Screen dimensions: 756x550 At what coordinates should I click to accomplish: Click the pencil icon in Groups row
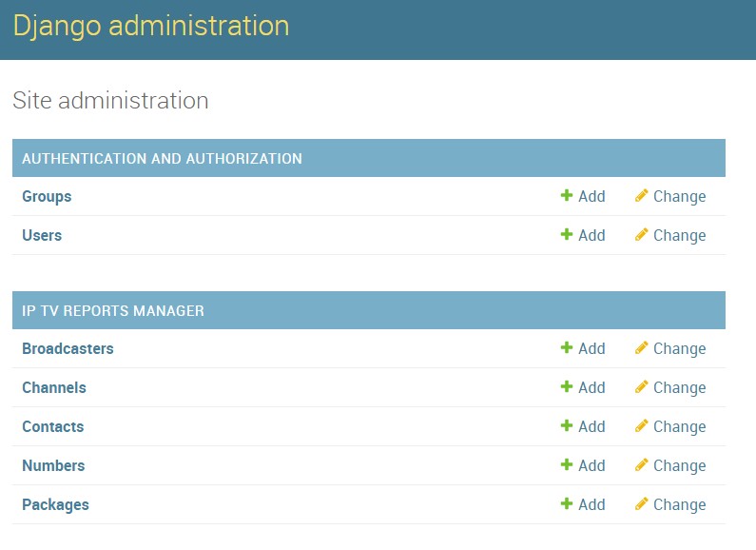pos(641,195)
